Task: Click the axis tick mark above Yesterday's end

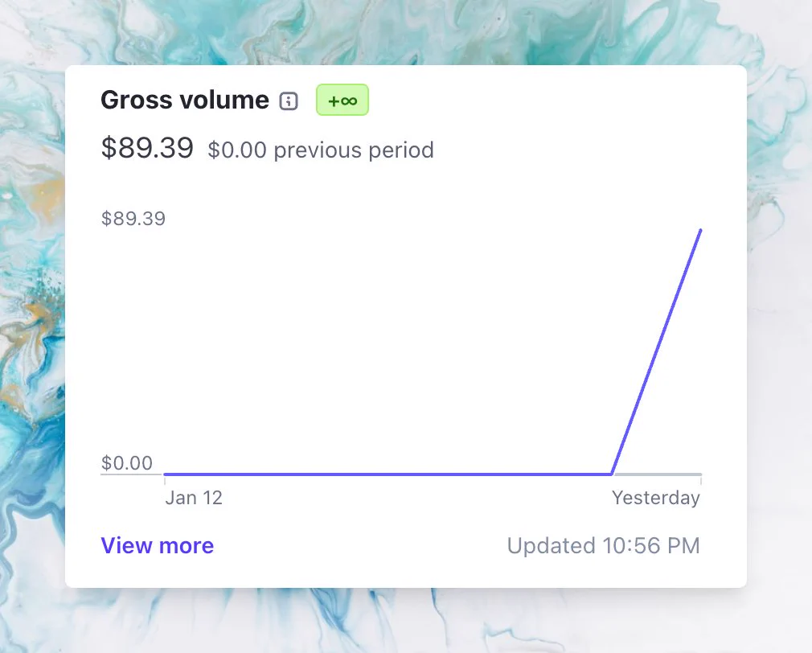Action: point(701,481)
